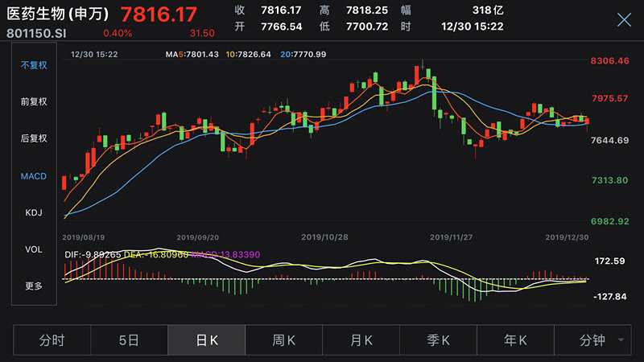Screen dimensions: 644x362
Task: Click the high price 7818.25
Action: (x=367, y=10)
